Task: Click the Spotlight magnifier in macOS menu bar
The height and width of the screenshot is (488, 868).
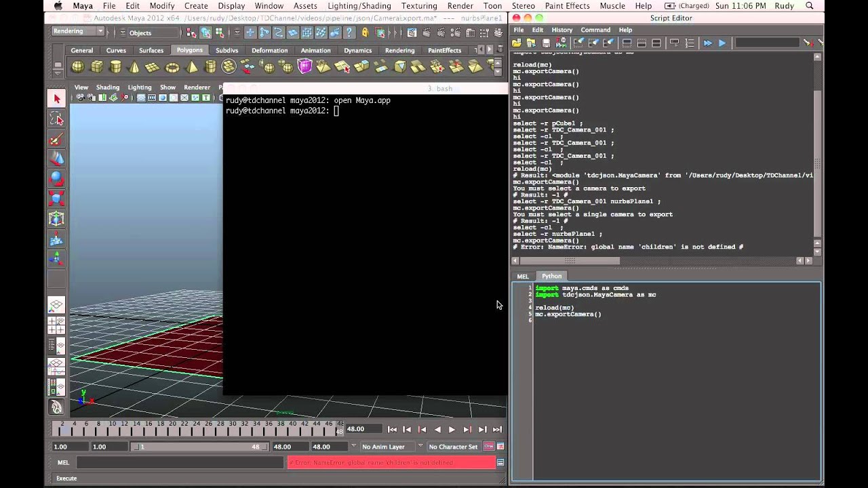Action: pyautogui.click(x=810, y=5)
